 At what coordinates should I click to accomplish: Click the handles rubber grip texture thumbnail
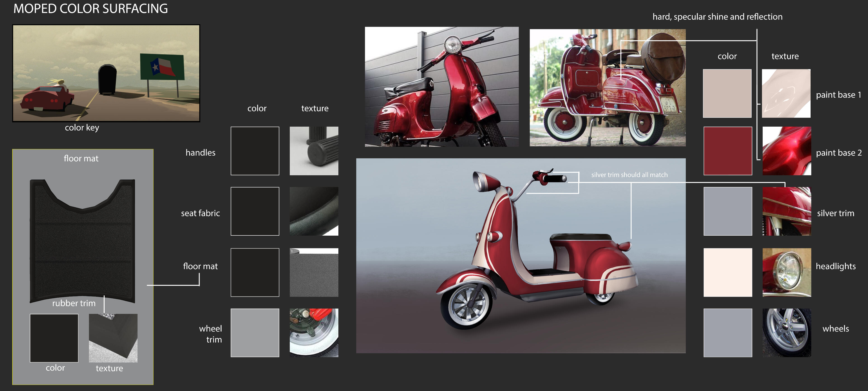tap(314, 151)
